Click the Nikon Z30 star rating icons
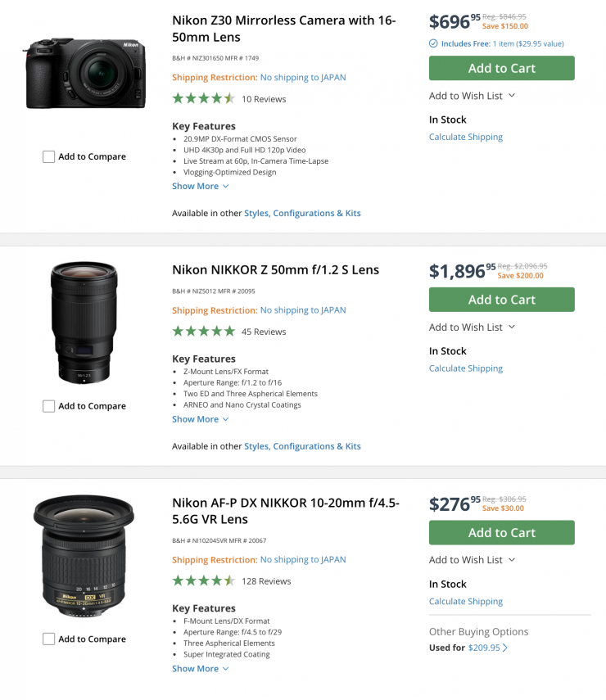The image size is (606, 700). click(203, 99)
